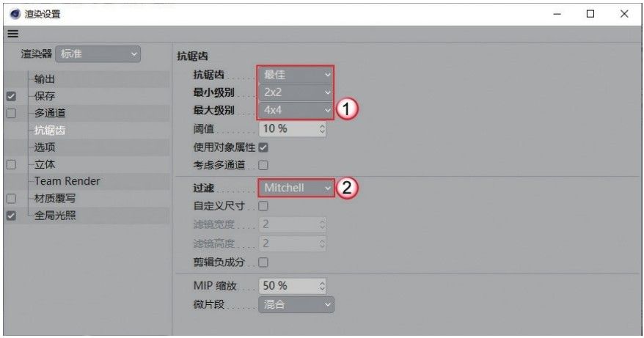
Task: Enable the 多通道 checkbox
Action: coord(11,114)
